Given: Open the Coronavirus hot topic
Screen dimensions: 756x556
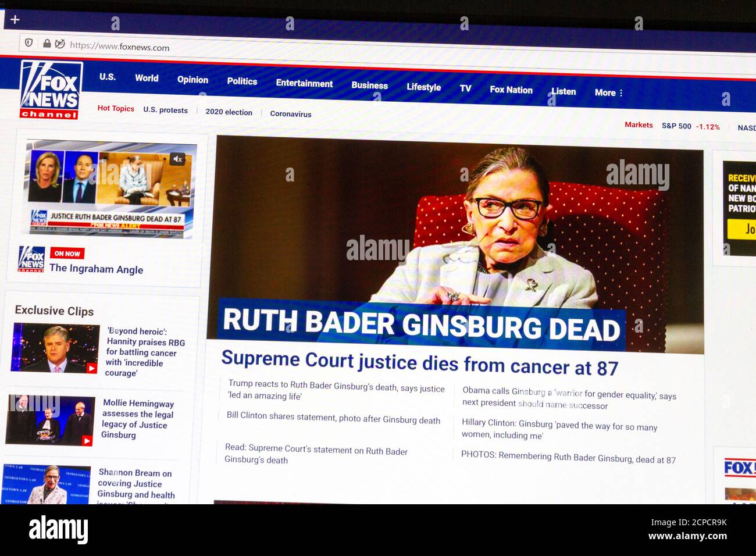Looking at the screenshot, I should click(291, 114).
